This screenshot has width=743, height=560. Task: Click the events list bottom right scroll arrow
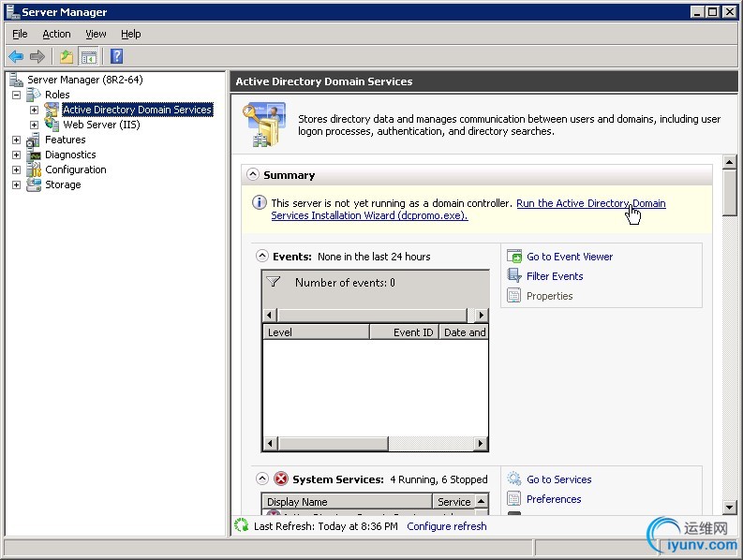coord(481,444)
